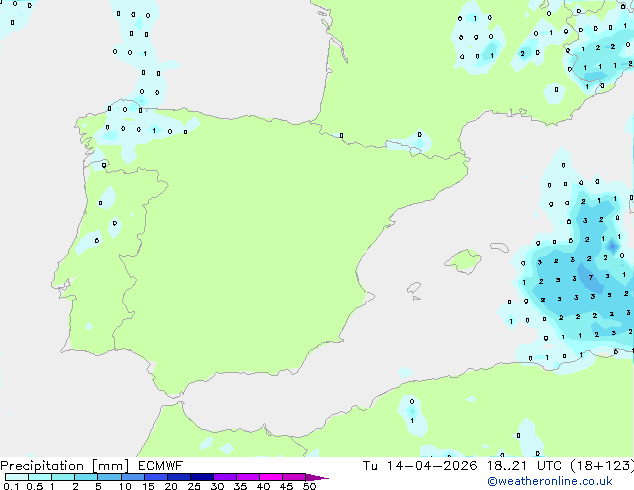Click the '(18+123)' forecast offset text
The height and width of the screenshot is (490, 634).
[602, 466]
